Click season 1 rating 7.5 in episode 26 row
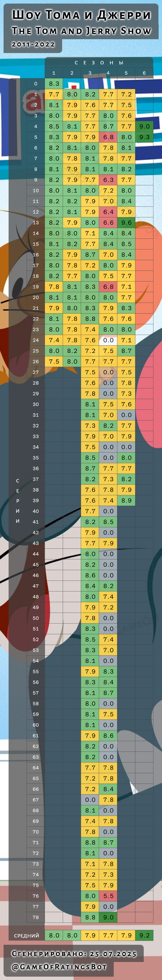 (x=54, y=361)
